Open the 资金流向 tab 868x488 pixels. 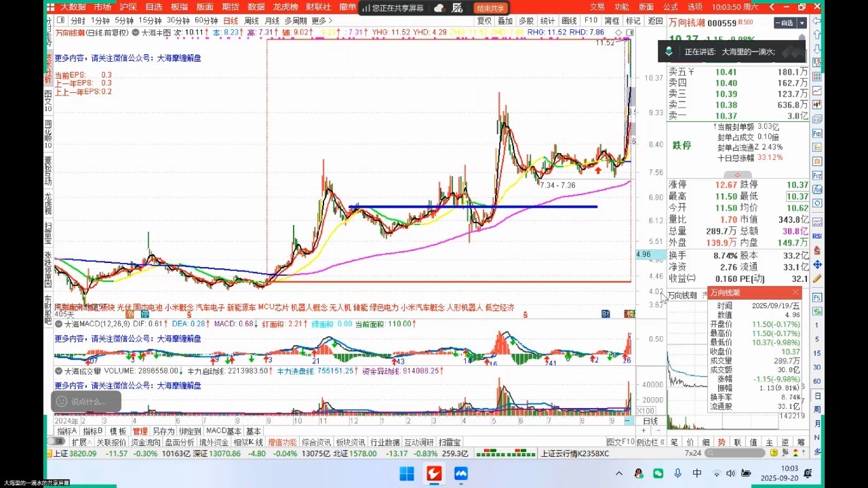click(x=145, y=442)
